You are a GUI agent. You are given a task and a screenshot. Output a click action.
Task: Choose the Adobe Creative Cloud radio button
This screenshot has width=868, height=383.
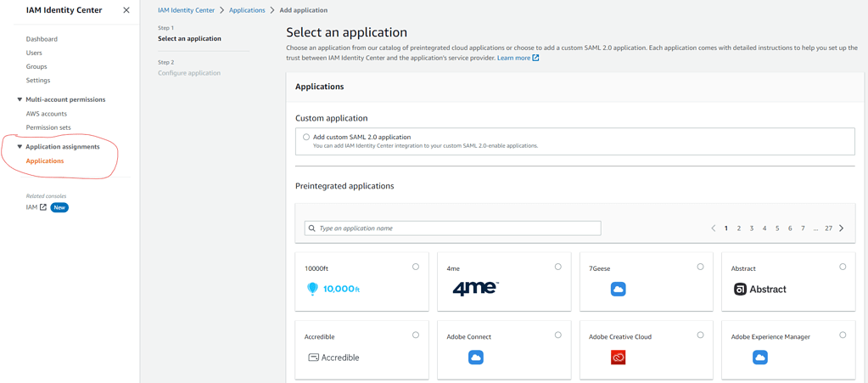pyautogui.click(x=700, y=335)
